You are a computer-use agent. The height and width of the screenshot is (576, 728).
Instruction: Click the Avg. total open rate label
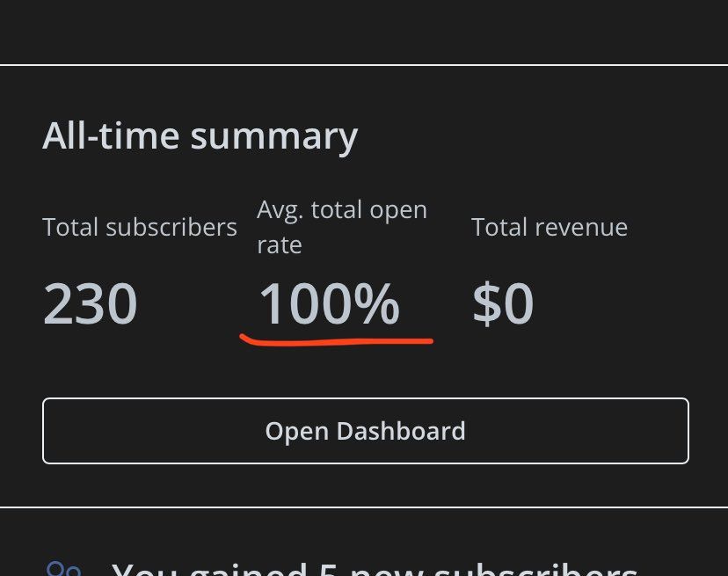(x=342, y=227)
